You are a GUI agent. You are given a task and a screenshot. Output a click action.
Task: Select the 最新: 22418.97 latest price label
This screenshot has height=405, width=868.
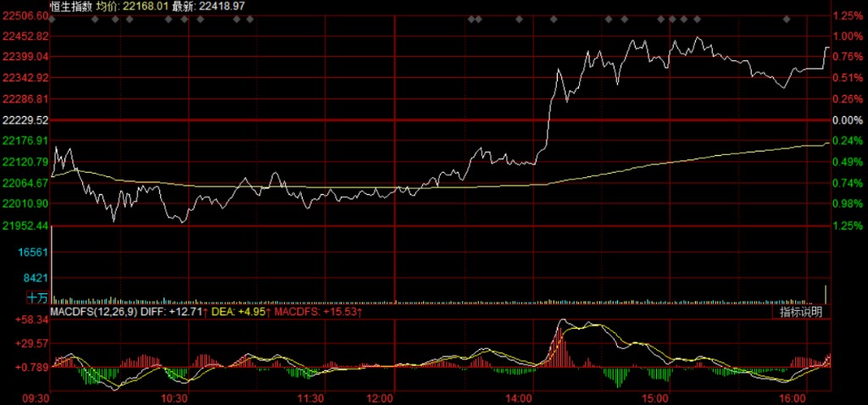pos(209,6)
